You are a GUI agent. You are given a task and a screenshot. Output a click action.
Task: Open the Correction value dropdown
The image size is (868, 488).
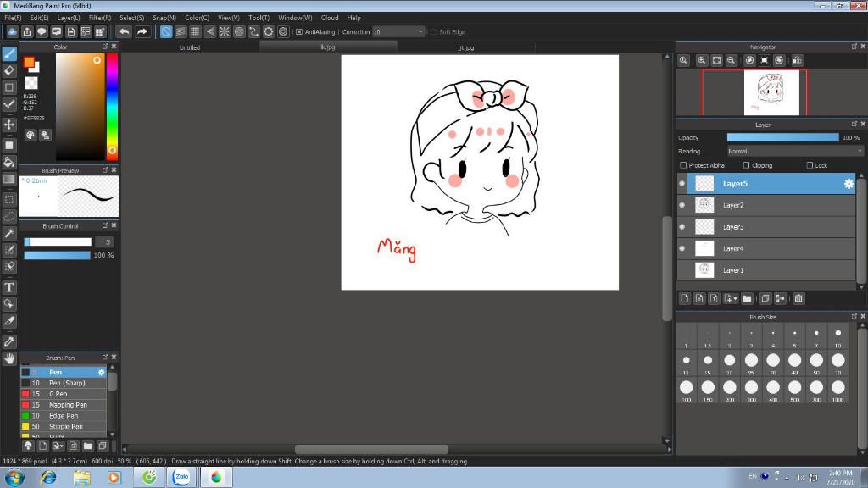click(398, 32)
